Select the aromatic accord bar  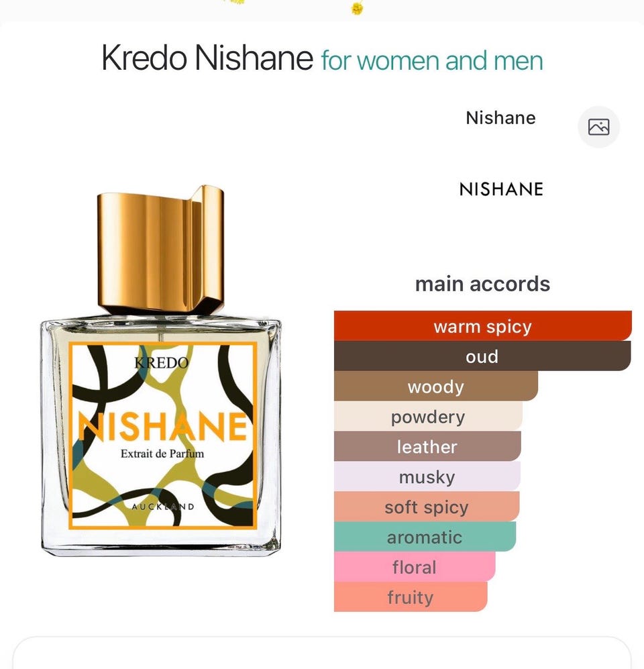pos(425,536)
